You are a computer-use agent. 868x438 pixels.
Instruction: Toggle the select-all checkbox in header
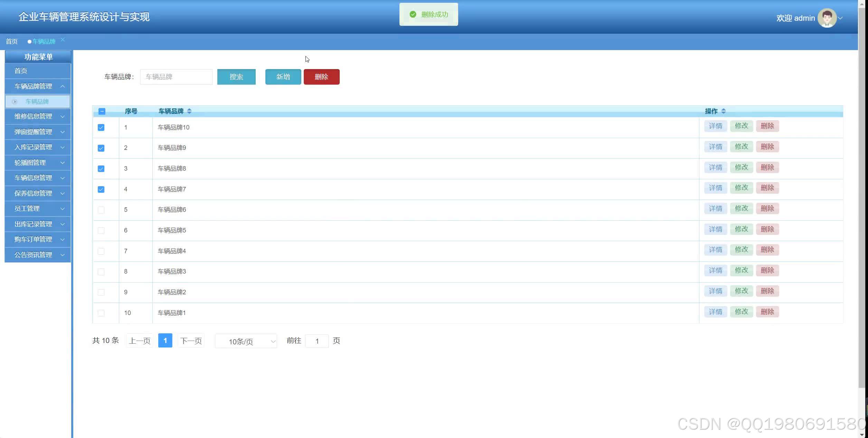click(102, 111)
